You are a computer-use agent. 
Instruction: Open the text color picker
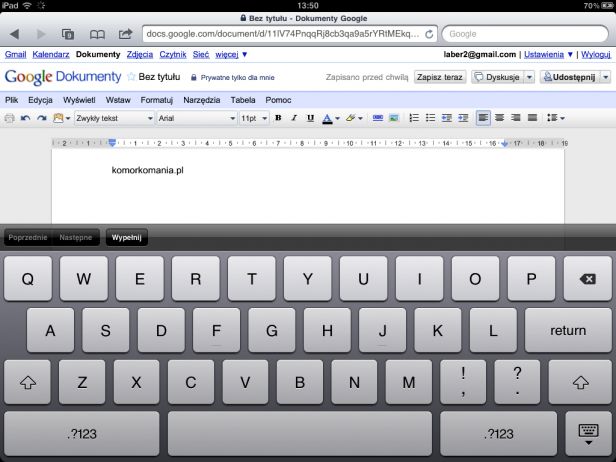coord(330,118)
